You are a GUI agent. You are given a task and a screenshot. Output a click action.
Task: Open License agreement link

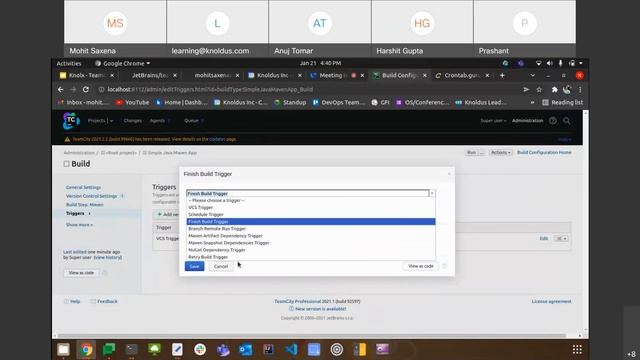click(551, 301)
